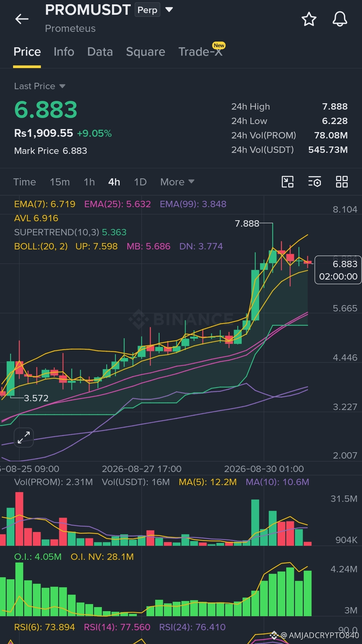
Task: Open the PROMUSDT pair switcher dropdown arrow
Action: coord(169,10)
